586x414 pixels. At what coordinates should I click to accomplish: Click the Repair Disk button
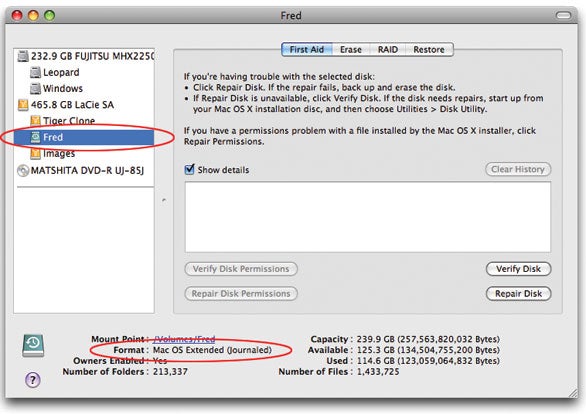518,294
